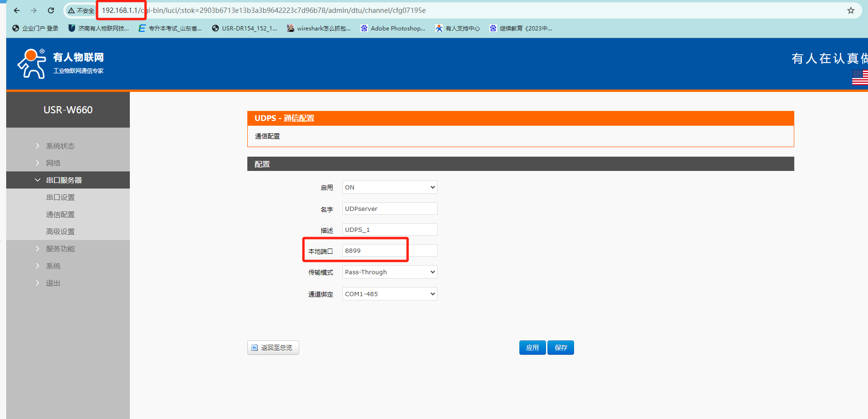Open the wireshark bookmark

coord(319,29)
